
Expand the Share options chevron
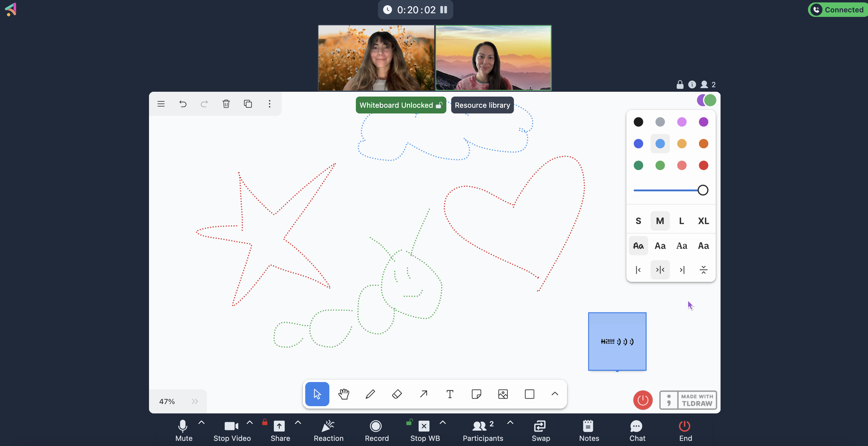pos(298,423)
